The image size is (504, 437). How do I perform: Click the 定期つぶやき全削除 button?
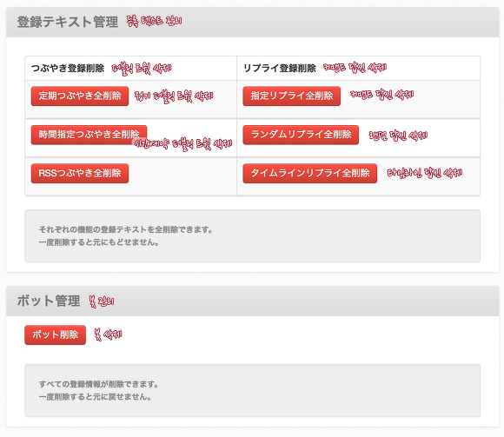(x=80, y=96)
